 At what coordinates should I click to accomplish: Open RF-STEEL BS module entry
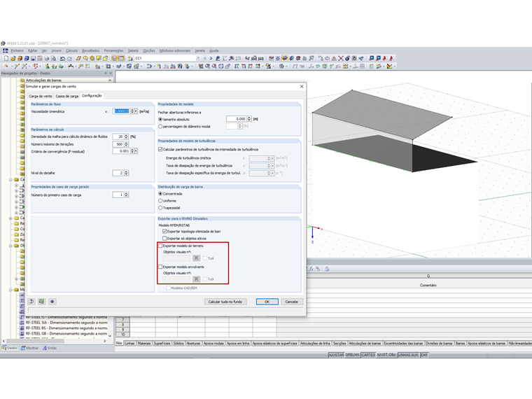[66, 328]
